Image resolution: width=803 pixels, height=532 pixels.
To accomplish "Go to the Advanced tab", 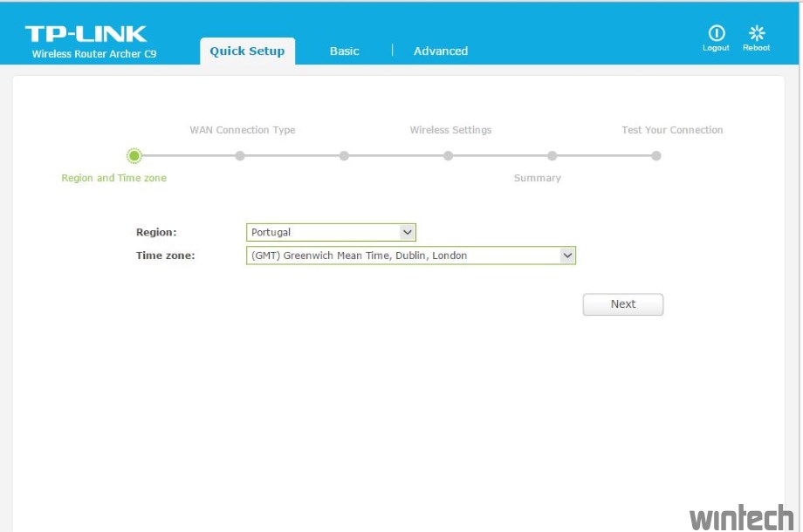I will [440, 51].
